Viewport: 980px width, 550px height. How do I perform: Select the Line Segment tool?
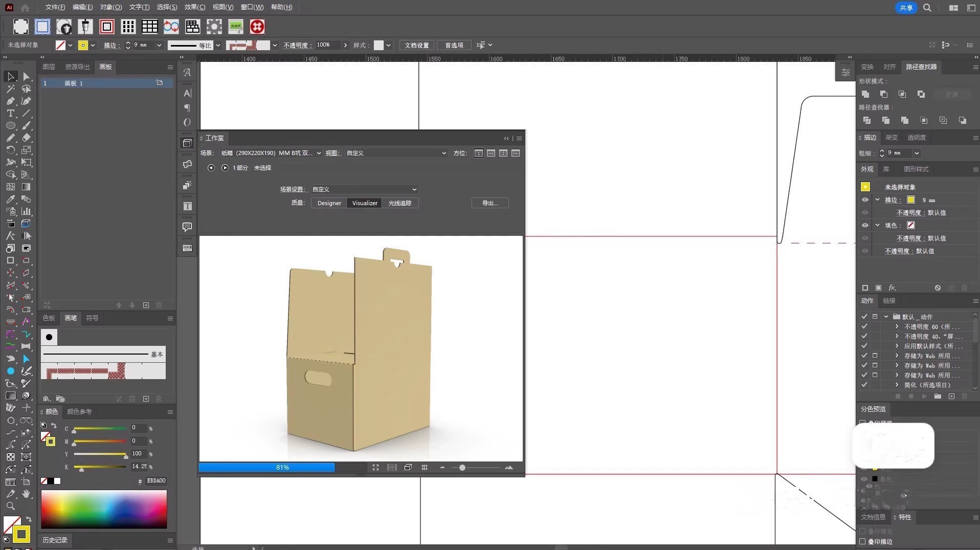(x=27, y=114)
